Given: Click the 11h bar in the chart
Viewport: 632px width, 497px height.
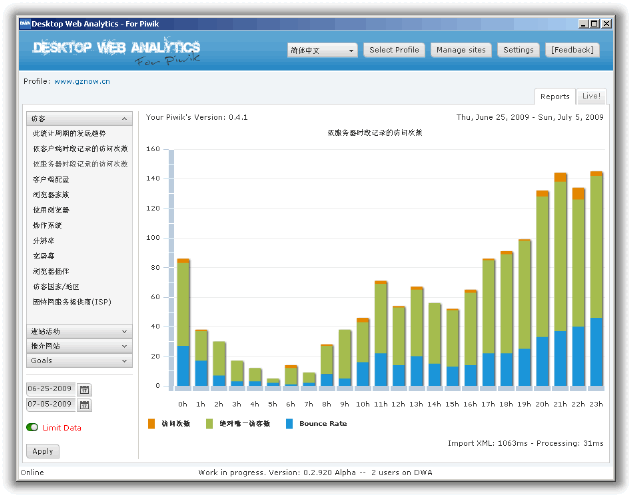Looking at the screenshot, I should [381, 333].
